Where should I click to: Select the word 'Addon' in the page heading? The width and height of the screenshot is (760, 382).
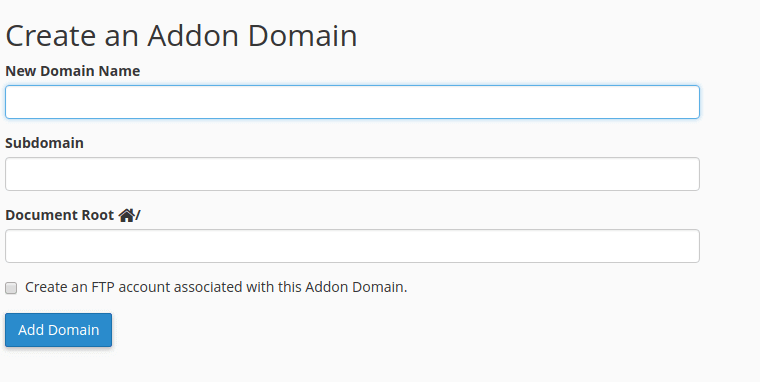(x=193, y=36)
